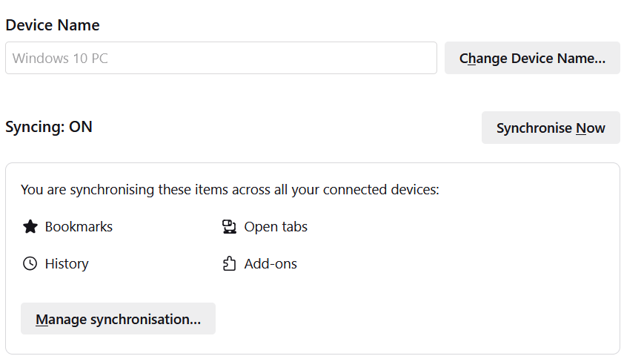644x356 pixels.
Task: Click the 'ON' status word after Syncing
Action: click(x=81, y=127)
